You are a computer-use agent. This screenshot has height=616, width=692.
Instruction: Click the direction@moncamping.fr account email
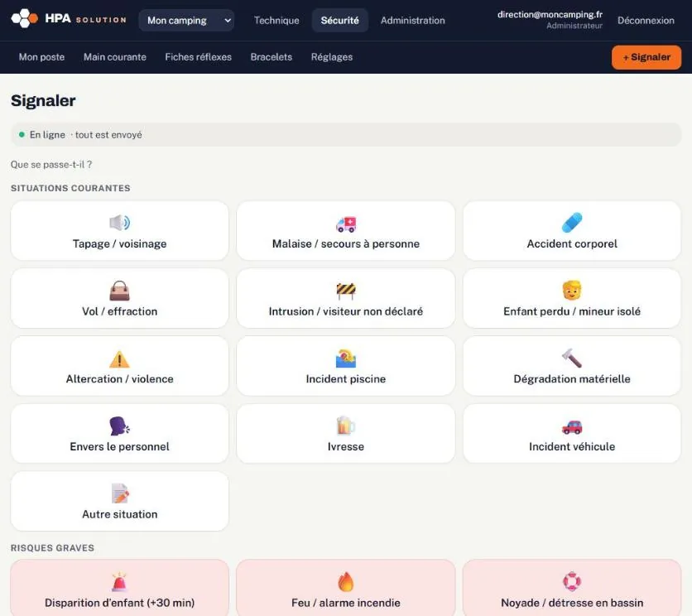point(550,15)
